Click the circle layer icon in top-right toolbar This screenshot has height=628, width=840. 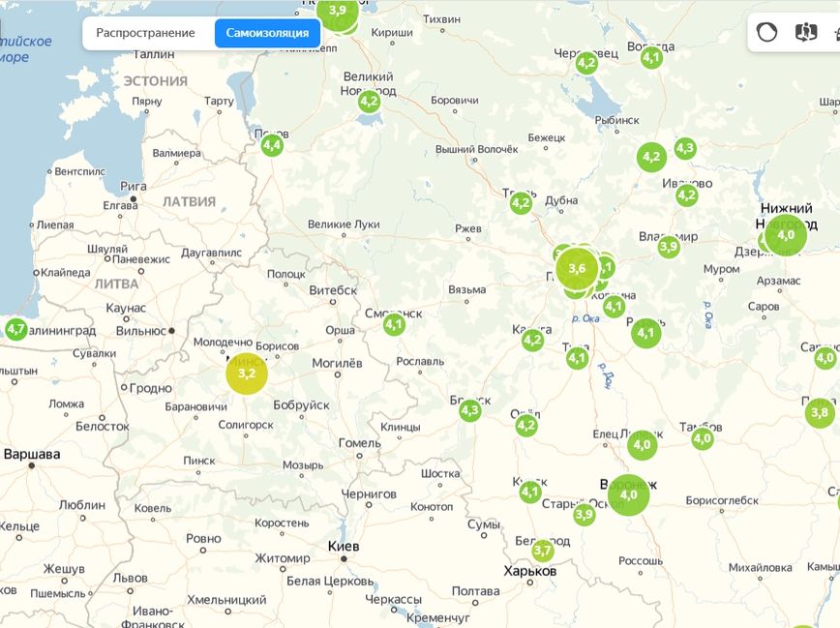pyautogui.click(x=766, y=33)
